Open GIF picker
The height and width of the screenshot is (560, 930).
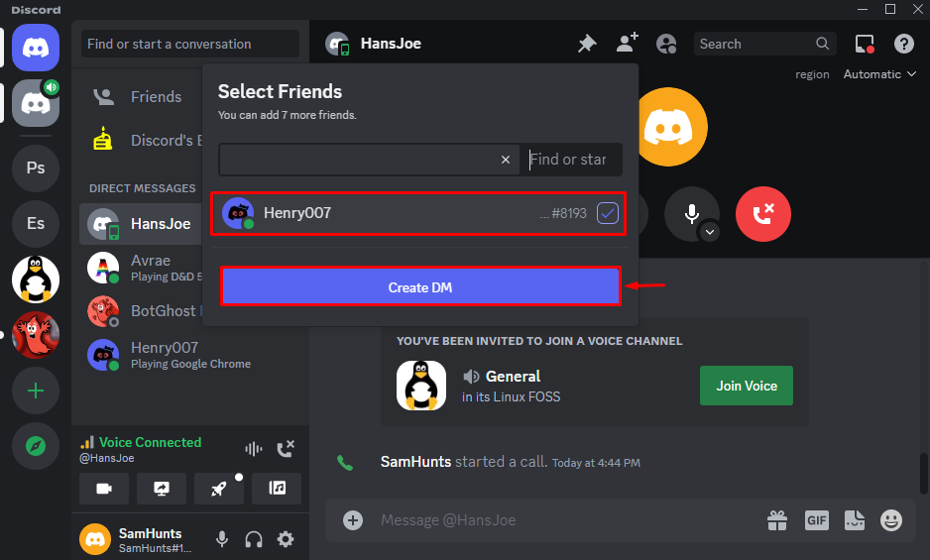[x=817, y=520]
